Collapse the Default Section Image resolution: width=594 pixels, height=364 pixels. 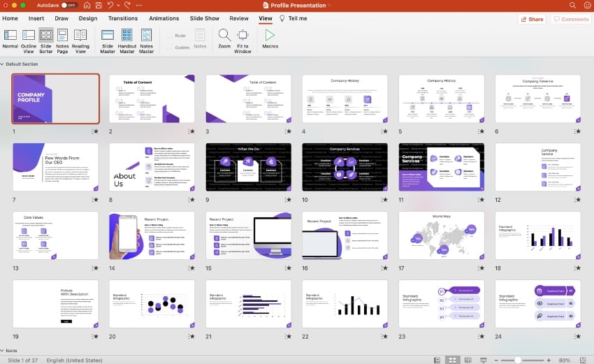tap(3, 64)
